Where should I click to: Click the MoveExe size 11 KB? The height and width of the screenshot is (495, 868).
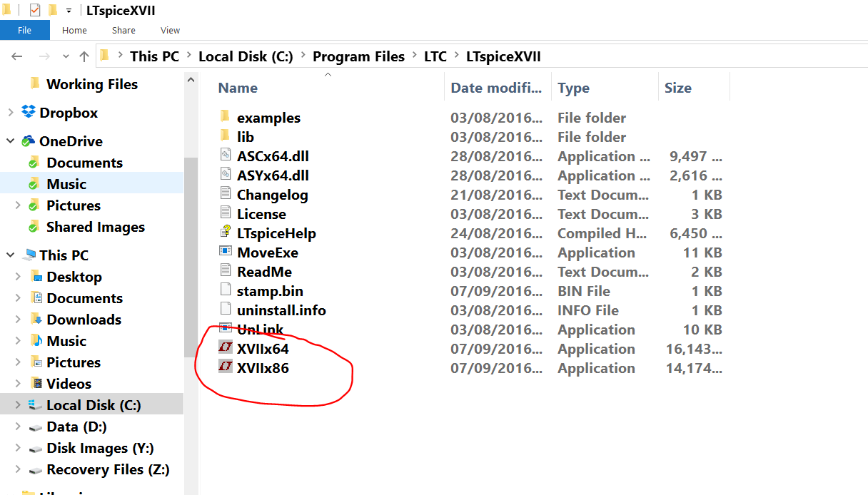click(702, 252)
